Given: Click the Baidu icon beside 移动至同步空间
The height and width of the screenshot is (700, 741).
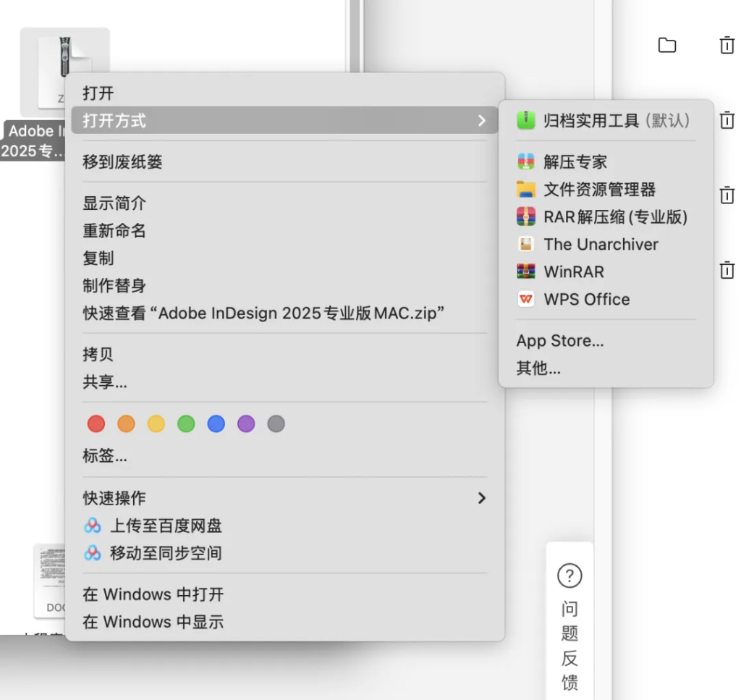Looking at the screenshot, I should 93,552.
